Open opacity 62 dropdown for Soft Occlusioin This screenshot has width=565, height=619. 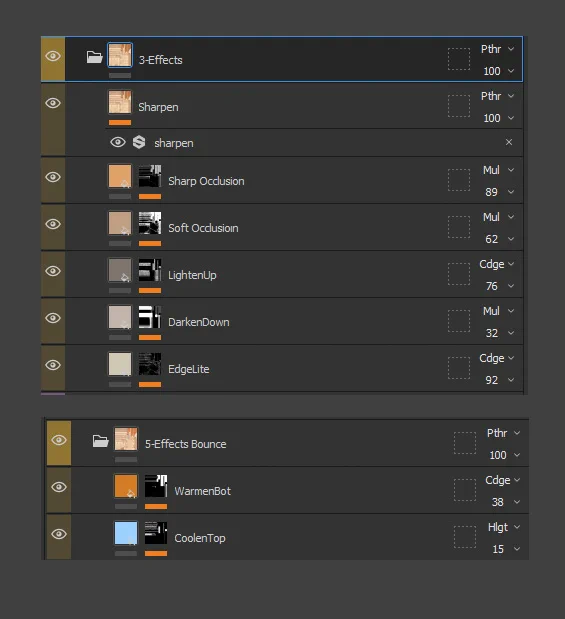pos(500,239)
